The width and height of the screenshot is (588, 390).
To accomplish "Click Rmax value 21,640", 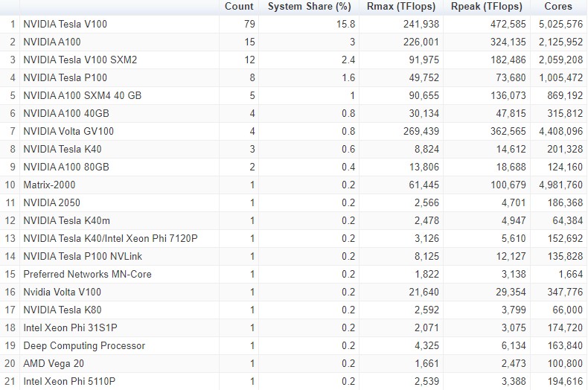I will [x=424, y=292].
